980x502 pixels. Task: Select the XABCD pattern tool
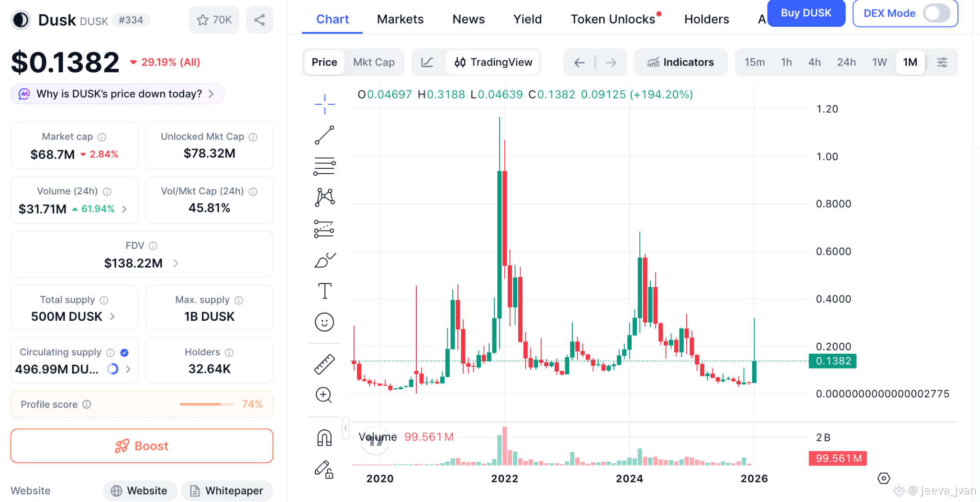click(324, 197)
